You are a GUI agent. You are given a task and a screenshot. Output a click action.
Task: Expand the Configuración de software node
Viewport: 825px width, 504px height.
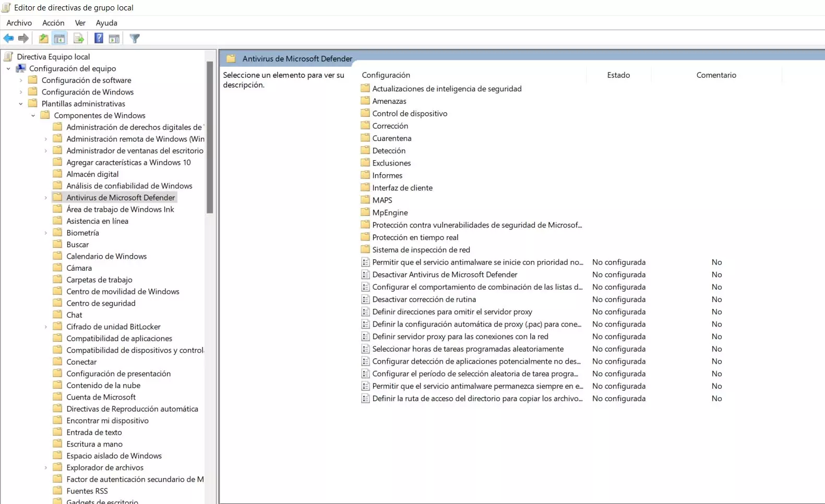pyautogui.click(x=21, y=80)
